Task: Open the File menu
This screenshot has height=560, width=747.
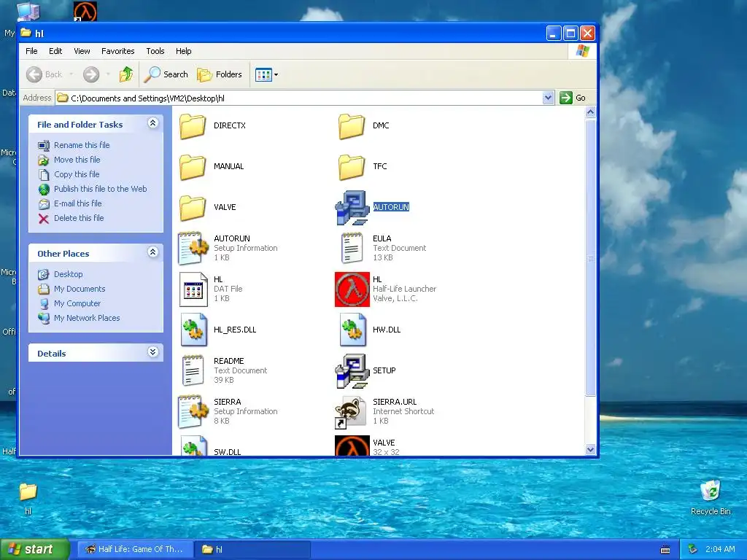Action: pos(31,51)
